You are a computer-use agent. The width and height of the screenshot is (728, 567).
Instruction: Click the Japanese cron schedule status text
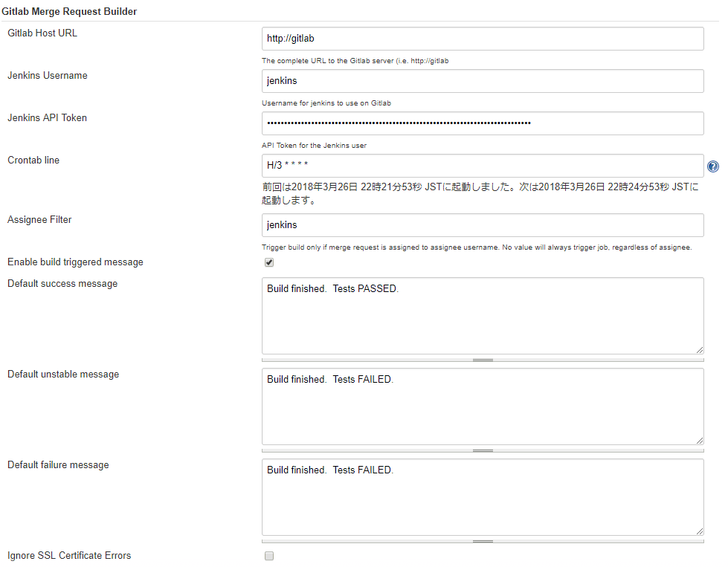click(x=480, y=193)
